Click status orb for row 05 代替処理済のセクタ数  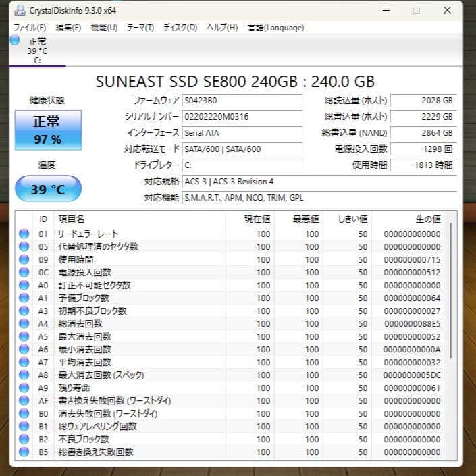(24, 246)
